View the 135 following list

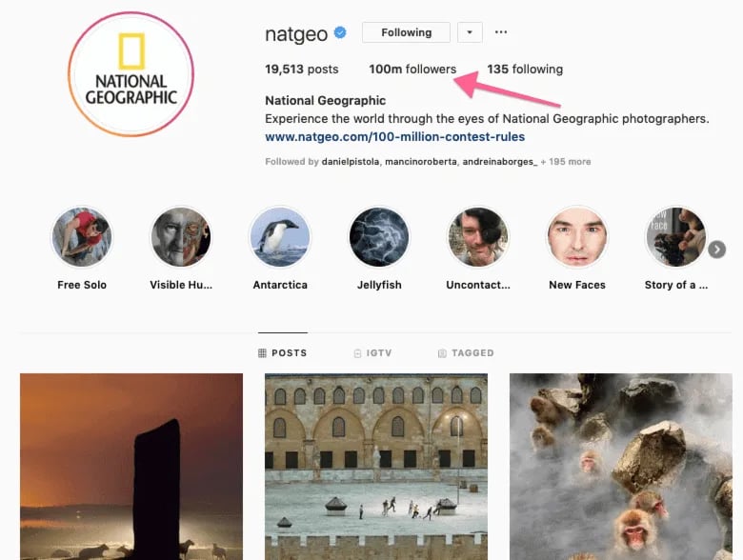[525, 70]
